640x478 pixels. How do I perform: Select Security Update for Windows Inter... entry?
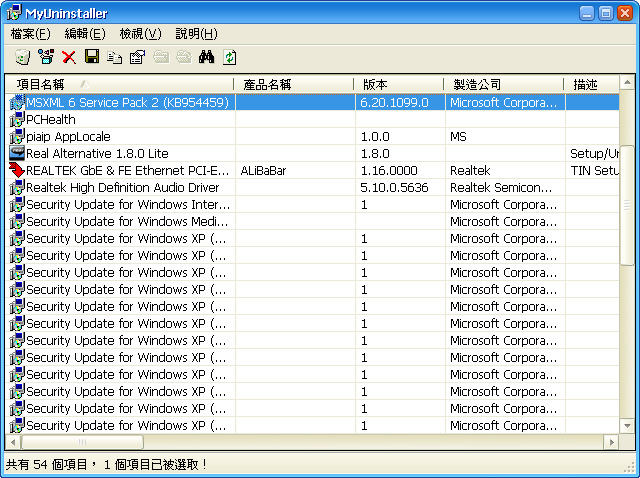128,205
